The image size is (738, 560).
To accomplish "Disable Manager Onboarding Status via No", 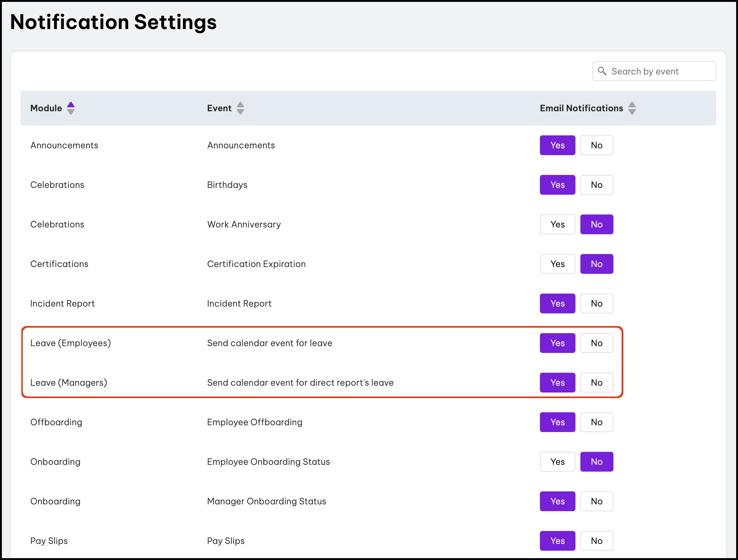I will click(596, 501).
